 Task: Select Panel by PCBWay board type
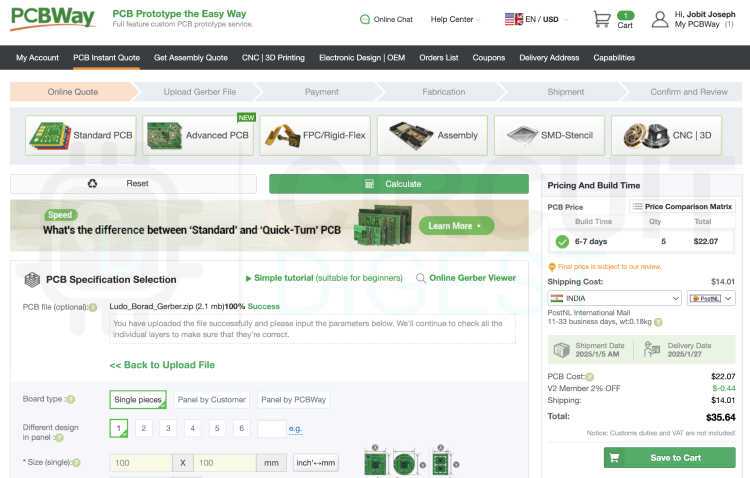(293, 400)
